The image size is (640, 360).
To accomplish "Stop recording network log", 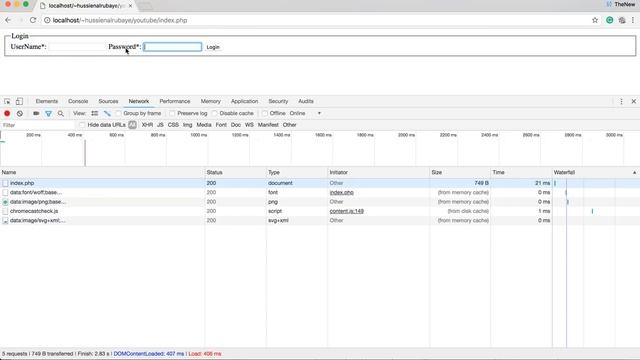I will click(x=7, y=113).
